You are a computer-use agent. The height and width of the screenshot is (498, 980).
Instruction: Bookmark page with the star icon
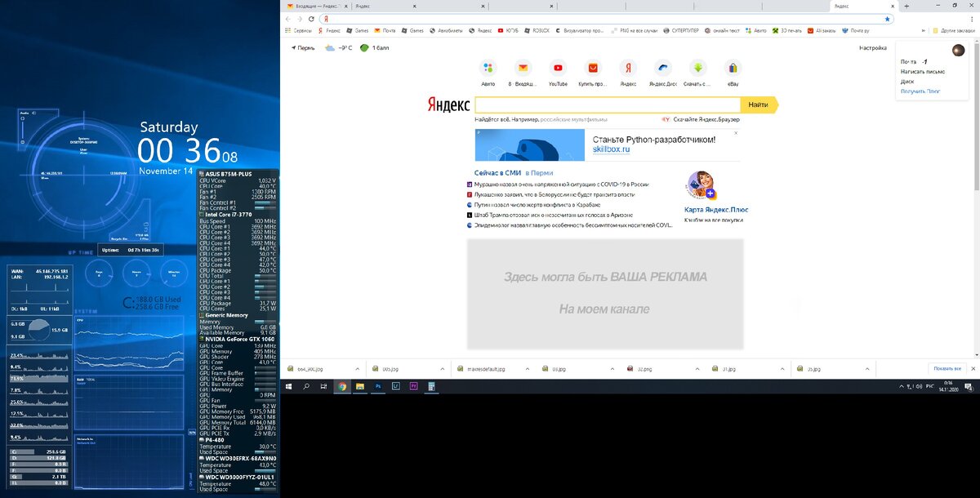[x=888, y=18]
